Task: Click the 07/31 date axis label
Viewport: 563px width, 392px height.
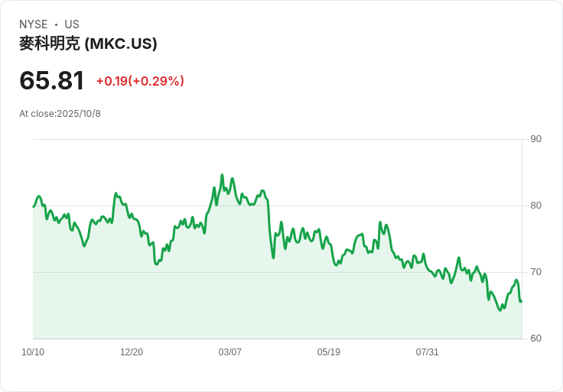Action: tap(428, 352)
